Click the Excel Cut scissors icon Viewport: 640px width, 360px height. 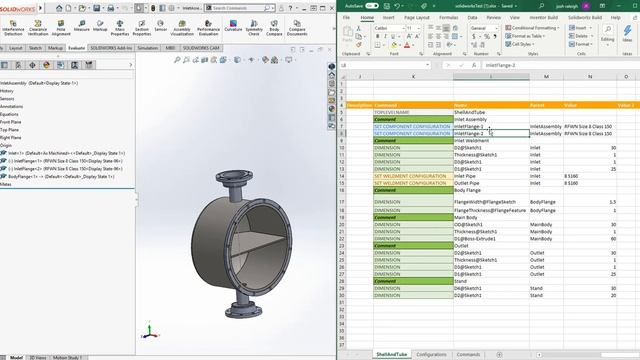tap(358, 28)
